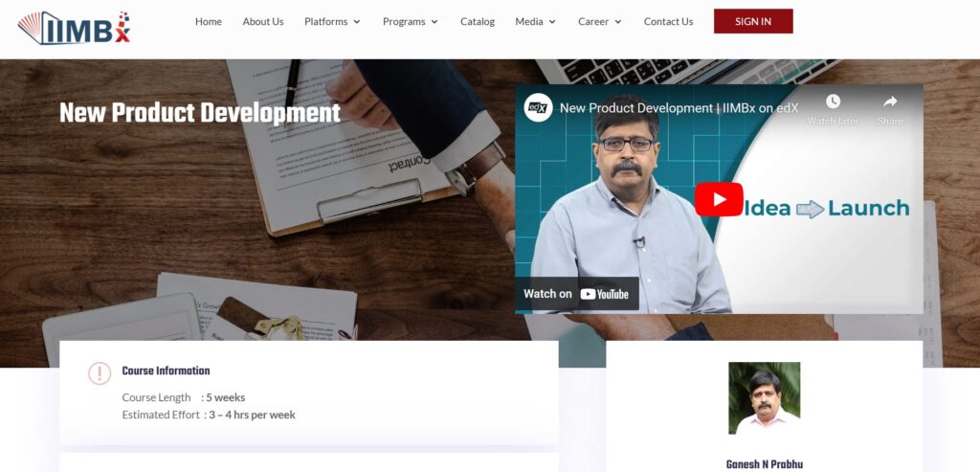
Task: Open Watch on YouTube link
Action: [577, 294]
